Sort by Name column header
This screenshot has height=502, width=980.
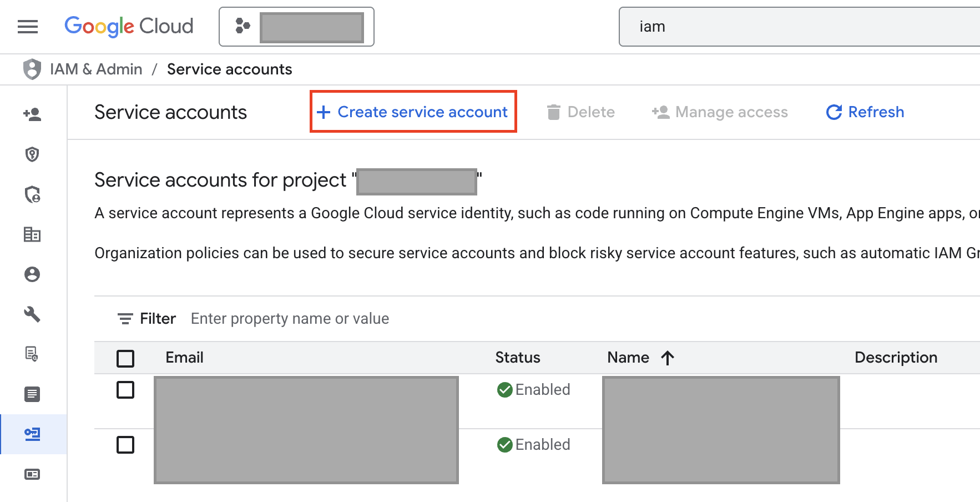(629, 358)
